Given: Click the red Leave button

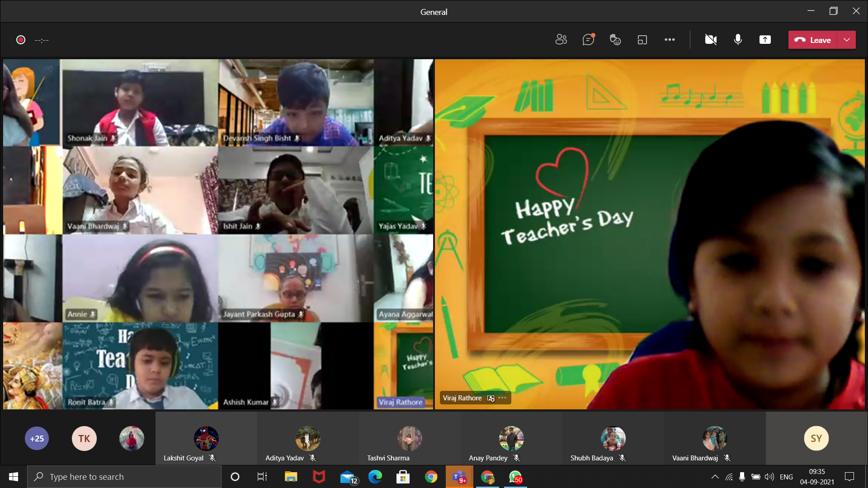Looking at the screenshot, I should pos(813,40).
